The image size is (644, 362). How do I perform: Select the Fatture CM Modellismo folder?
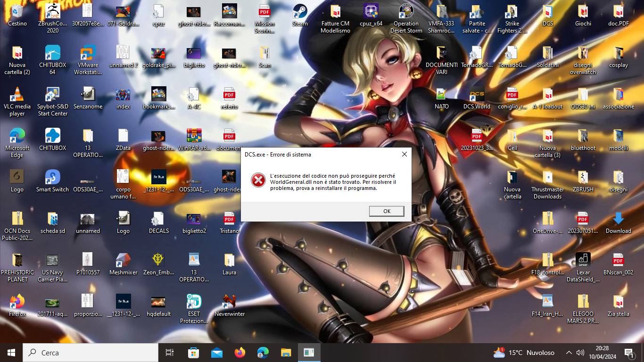336,18
